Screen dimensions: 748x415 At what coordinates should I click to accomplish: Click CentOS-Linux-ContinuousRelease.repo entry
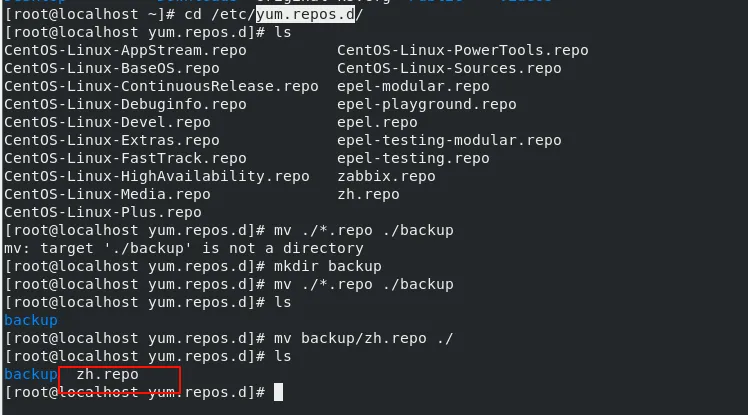click(x=161, y=86)
